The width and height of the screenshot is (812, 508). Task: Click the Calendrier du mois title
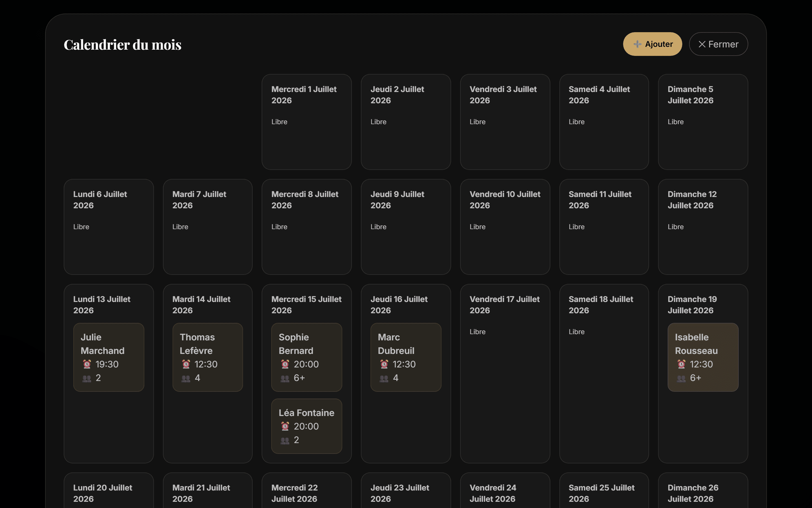(x=122, y=45)
